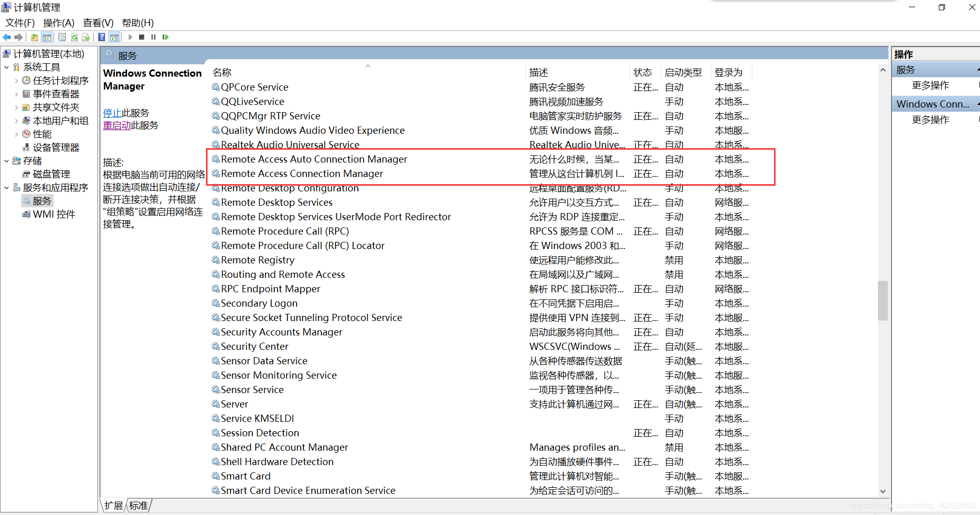Select 磁盘管理 in the tree
This screenshot has height=515, width=980.
[x=51, y=174]
